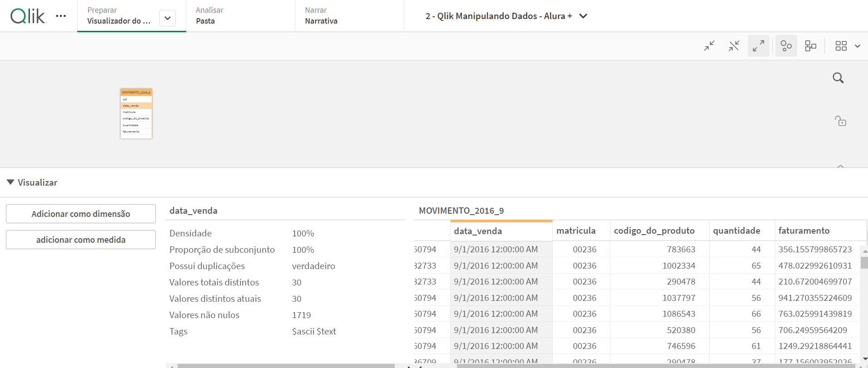868x368 pixels.
Task: Select quantidade column header
Action: click(742, 231)
